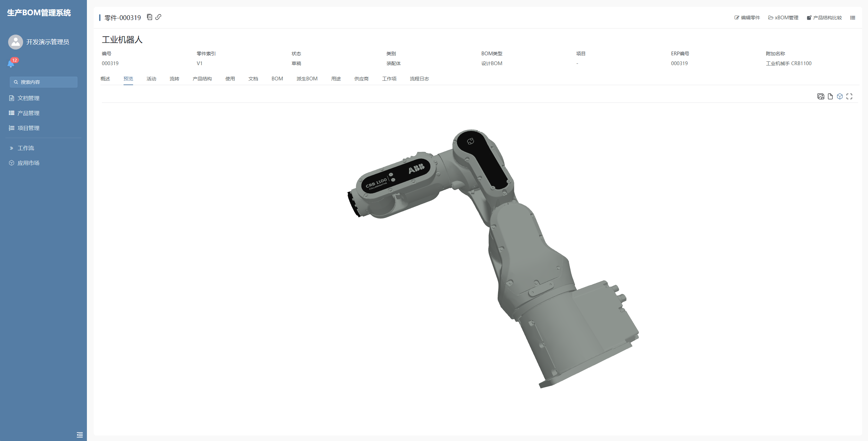868x441 pixels.
Task: Click the link icon beside part title
Action: tap(158, 17)
